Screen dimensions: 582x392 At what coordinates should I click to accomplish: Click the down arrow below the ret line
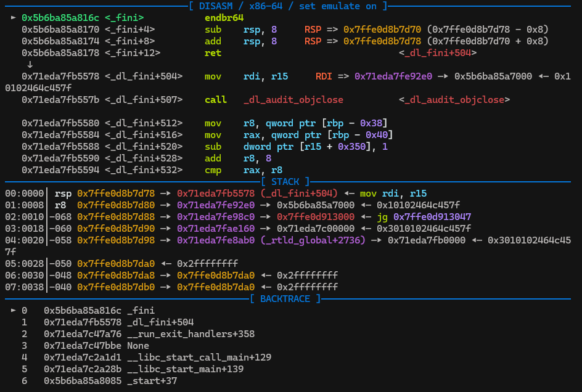[x=30, y=65]
